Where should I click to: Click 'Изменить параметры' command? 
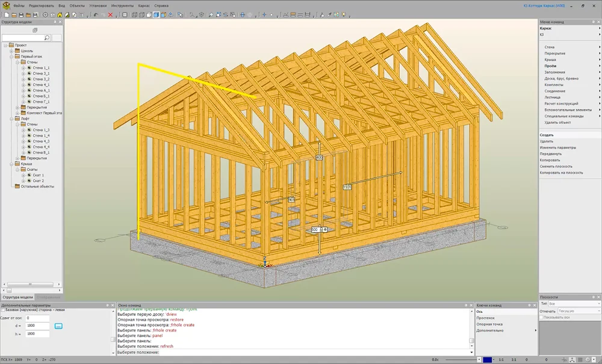click(557, 147)
